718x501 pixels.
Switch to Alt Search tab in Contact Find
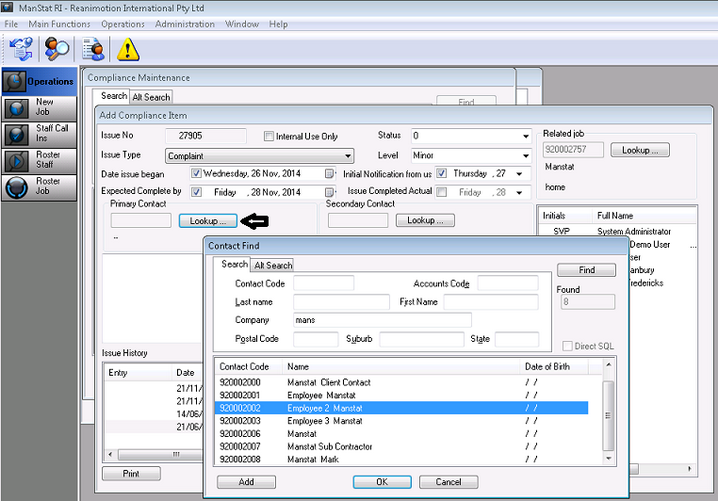272,265
